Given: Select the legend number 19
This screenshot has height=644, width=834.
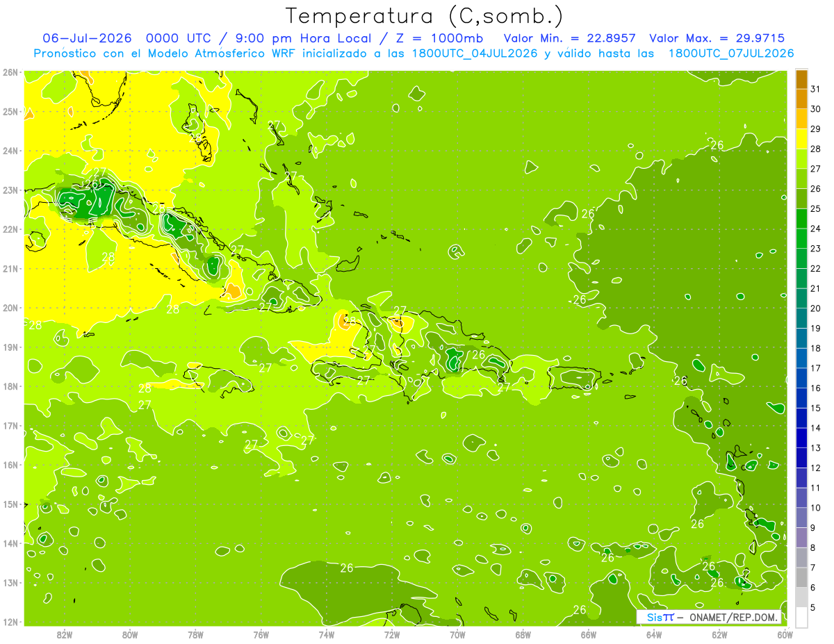Looking at the screenshot, I should point(816,328).
